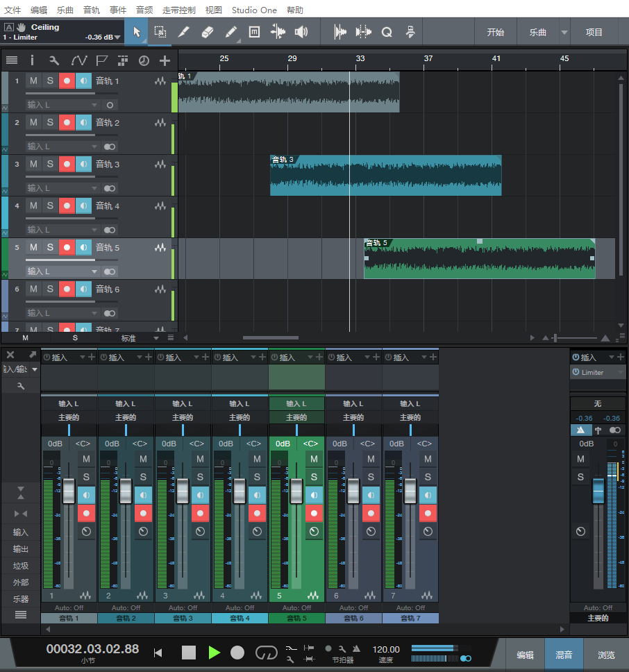Click the main output fader
Image resolution: width=629 pixels, height=672 pixels.
pyautogui.click(x=598, y=491)
